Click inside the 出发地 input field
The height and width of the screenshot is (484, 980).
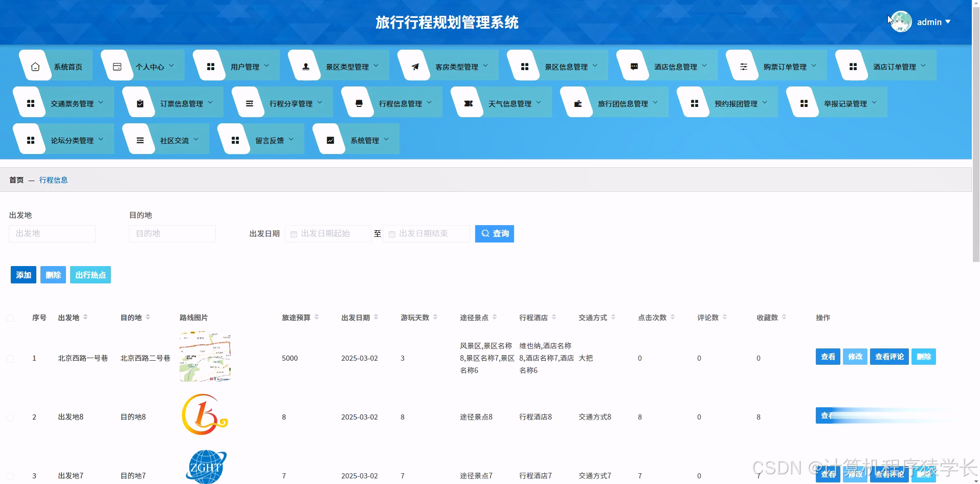point(52,233)
